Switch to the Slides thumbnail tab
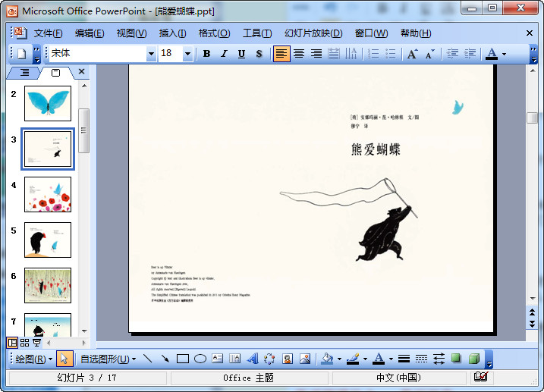This screenshot has width=544, height=392. click(x=56, y=73)
